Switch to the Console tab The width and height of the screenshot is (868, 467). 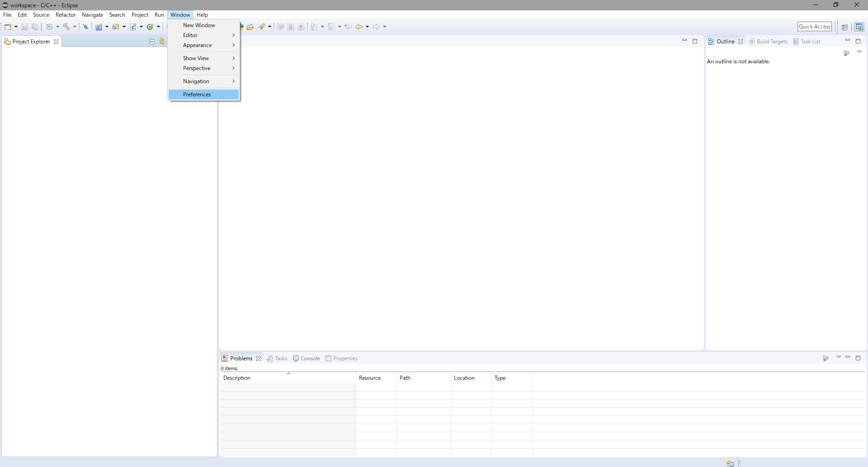(307, 359)
